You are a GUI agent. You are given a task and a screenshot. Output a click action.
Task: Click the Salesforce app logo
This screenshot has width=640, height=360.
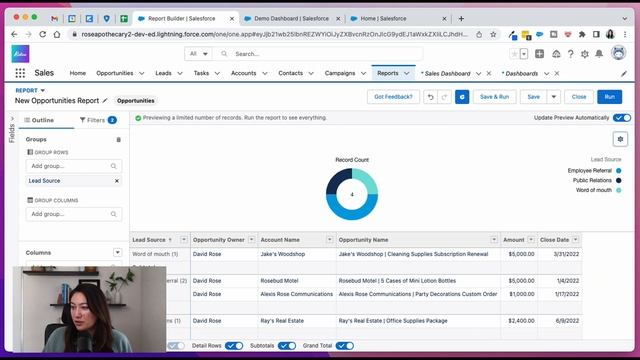(20, 53)
